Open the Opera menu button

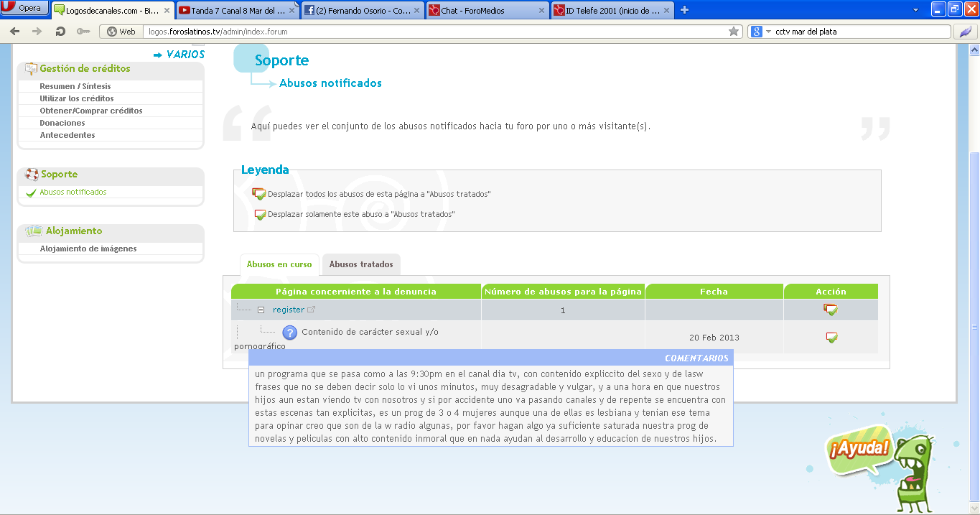(24, 8)
